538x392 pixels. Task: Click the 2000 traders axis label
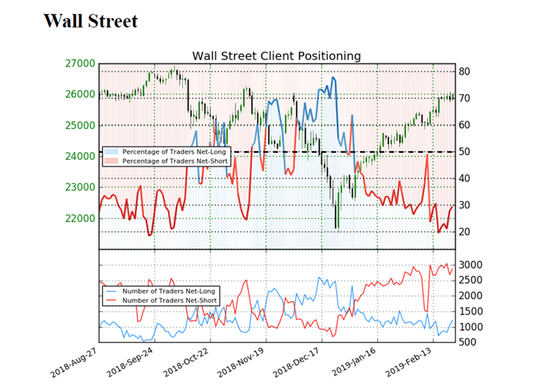[471, 295]
